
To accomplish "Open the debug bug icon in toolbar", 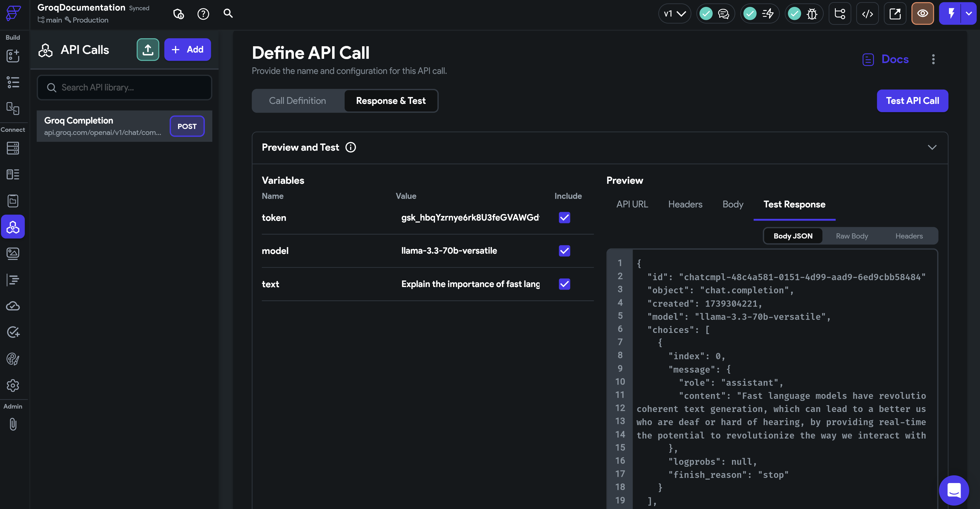I will [x=812, y=14].
